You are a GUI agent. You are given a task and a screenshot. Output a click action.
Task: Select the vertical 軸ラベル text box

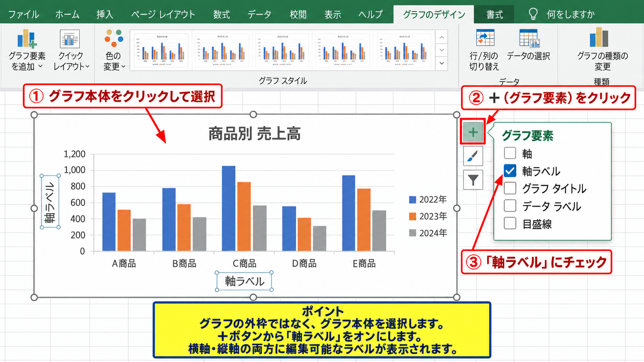[x=50, y=202]
